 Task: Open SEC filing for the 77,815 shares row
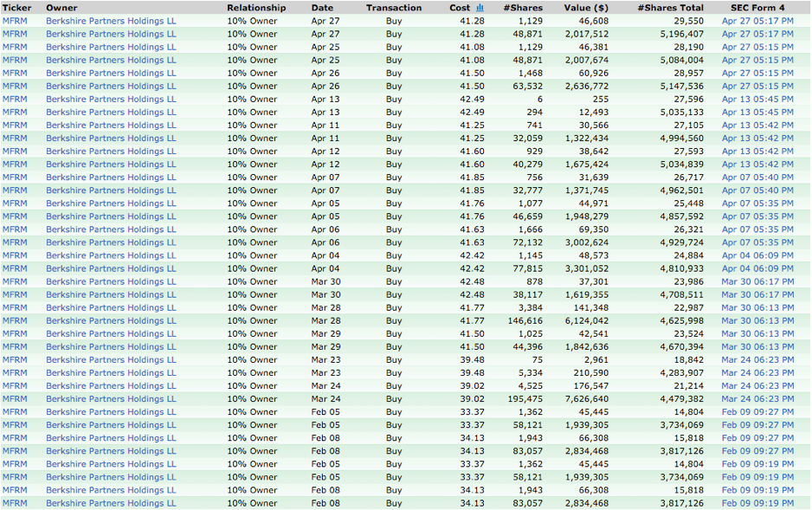757,268
